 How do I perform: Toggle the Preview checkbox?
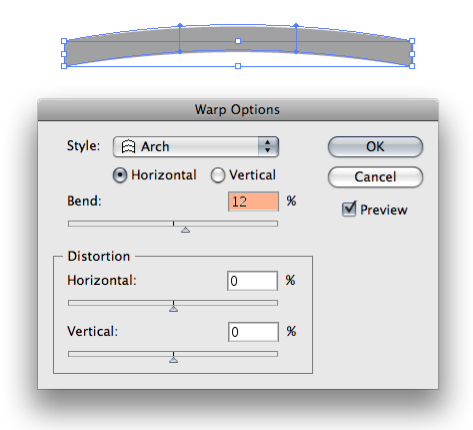(349, 209)
